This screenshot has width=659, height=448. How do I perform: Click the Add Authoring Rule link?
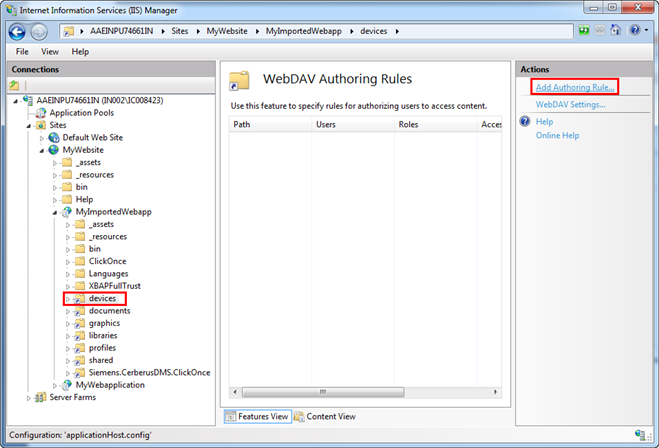[x=575, y=88]
